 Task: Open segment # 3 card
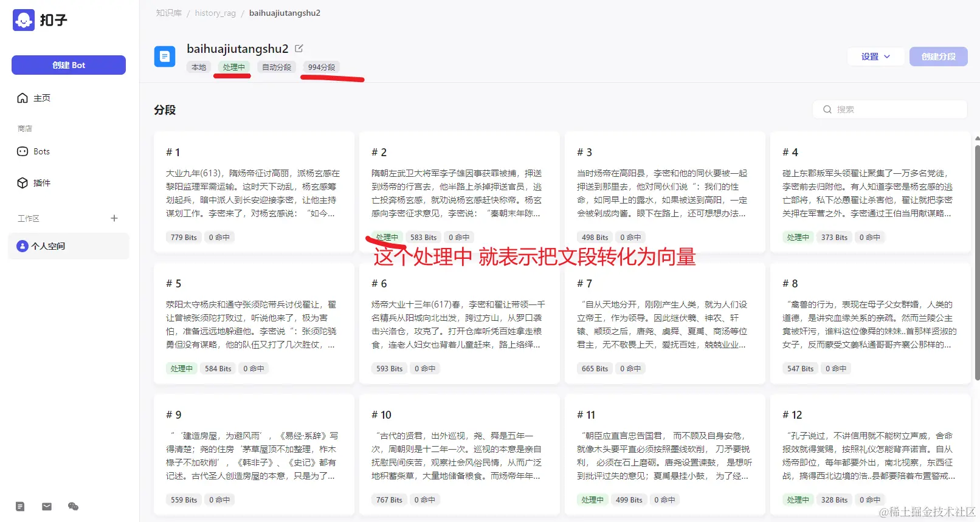tap(665, 192)
